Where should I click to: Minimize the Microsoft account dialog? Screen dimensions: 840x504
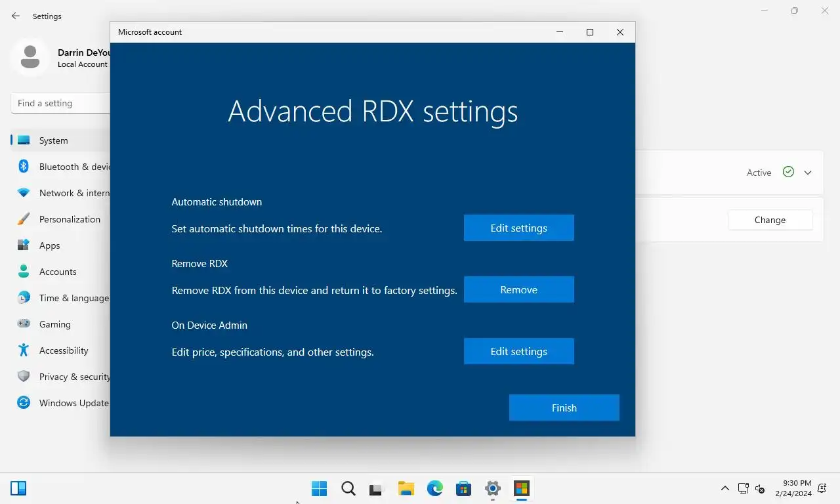(x=560, y=32)
